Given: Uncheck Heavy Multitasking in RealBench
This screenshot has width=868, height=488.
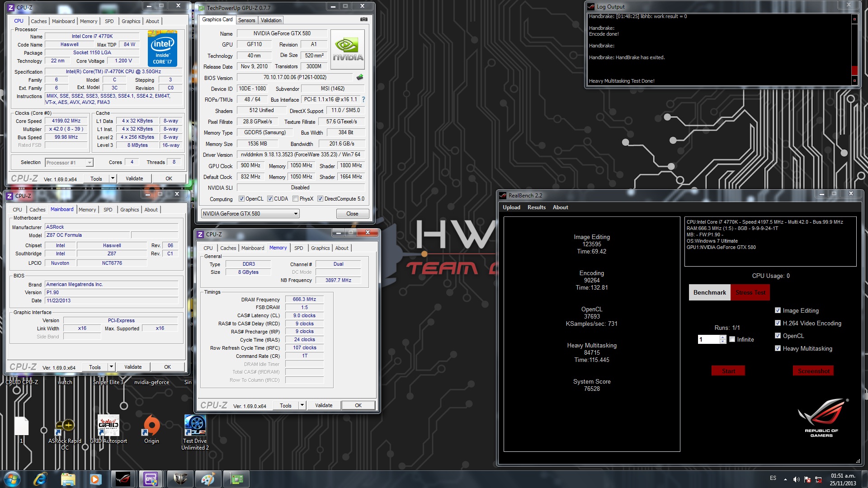Looking at the screenshot, I should click(778, 348).
